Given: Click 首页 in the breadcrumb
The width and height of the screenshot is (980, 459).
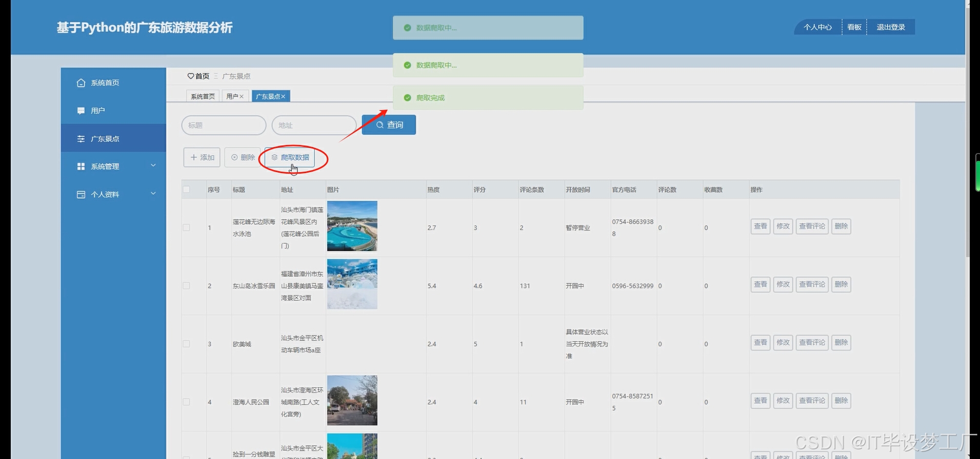Looking at the screenshot, I should (202, 76).
